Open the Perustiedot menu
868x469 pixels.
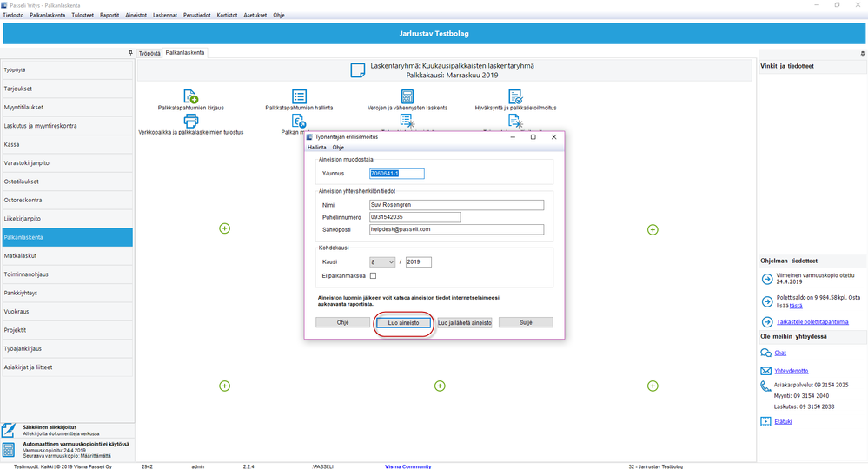[x=197, y=15]
